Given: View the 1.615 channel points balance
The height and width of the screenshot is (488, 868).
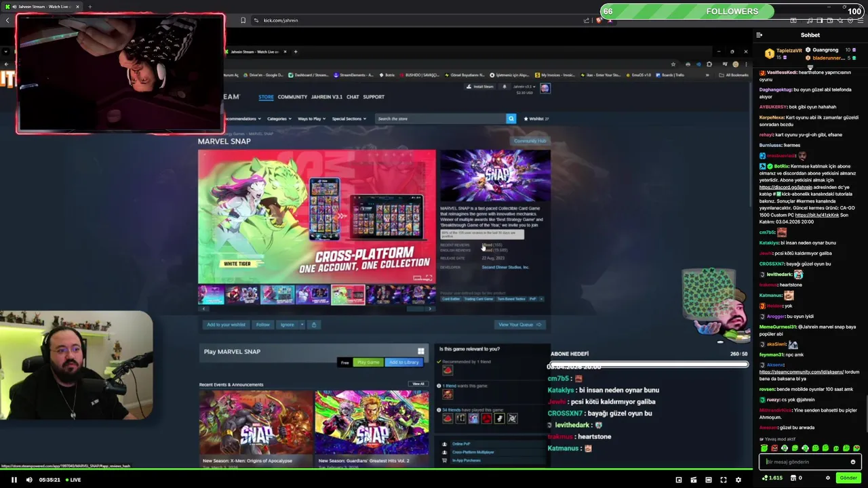Looking at the screenshot, I should click(772, 478).
